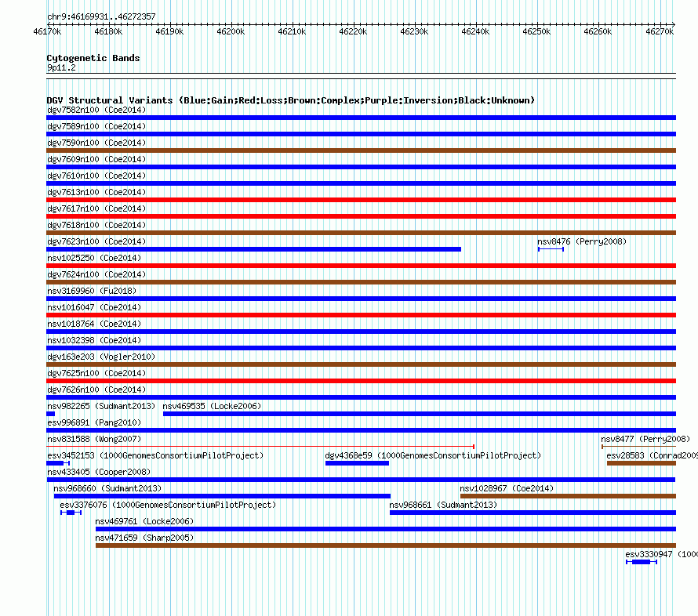Click the dgv7624n100 (Coe2014) label

(96, 274)
